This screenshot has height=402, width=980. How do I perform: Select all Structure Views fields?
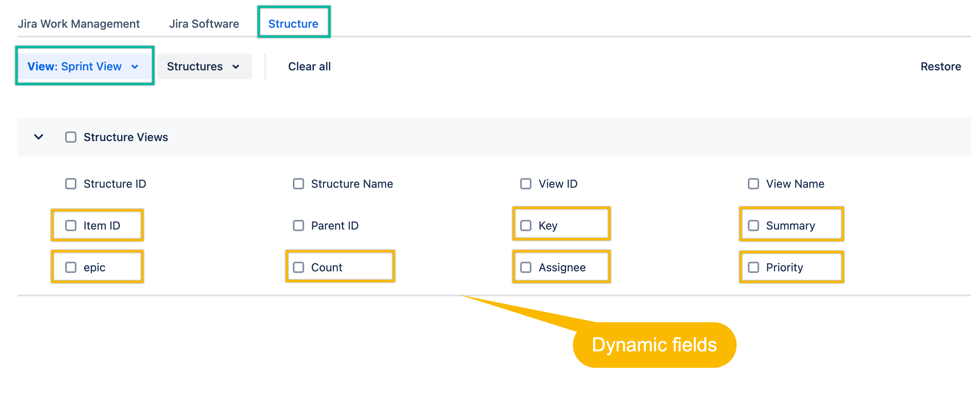point(71,137)
